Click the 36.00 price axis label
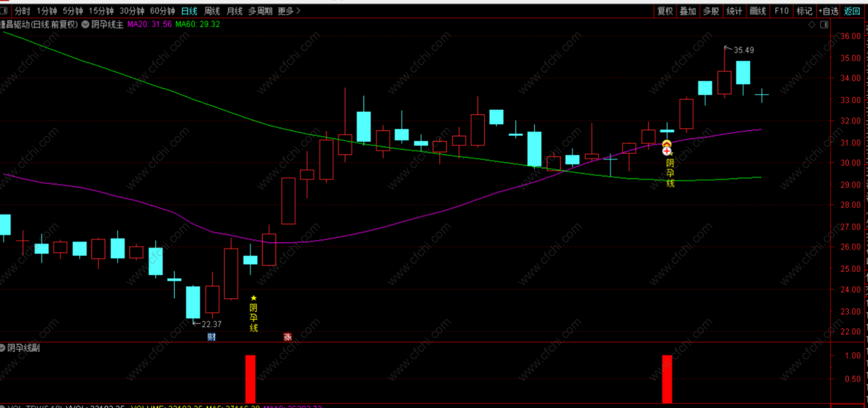 tap(850, 36)
